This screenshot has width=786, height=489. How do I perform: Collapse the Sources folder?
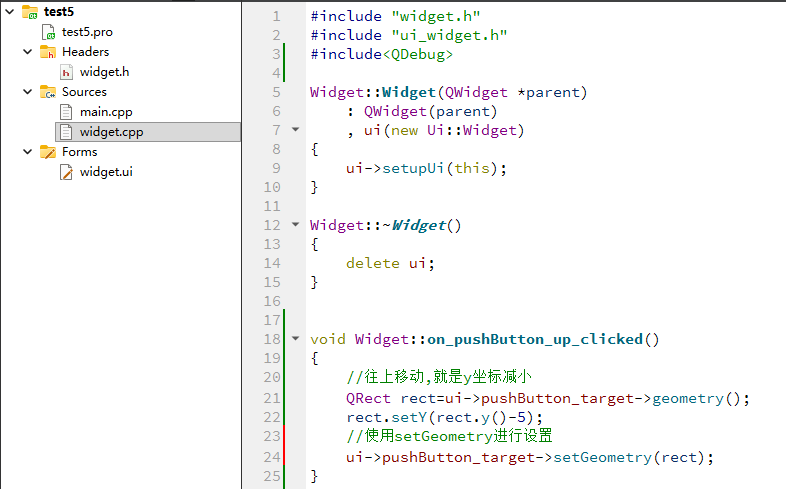(x=28, y=92)
